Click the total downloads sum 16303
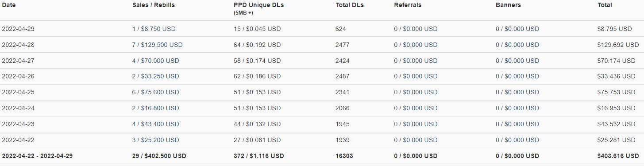 [x=344, y=156]
